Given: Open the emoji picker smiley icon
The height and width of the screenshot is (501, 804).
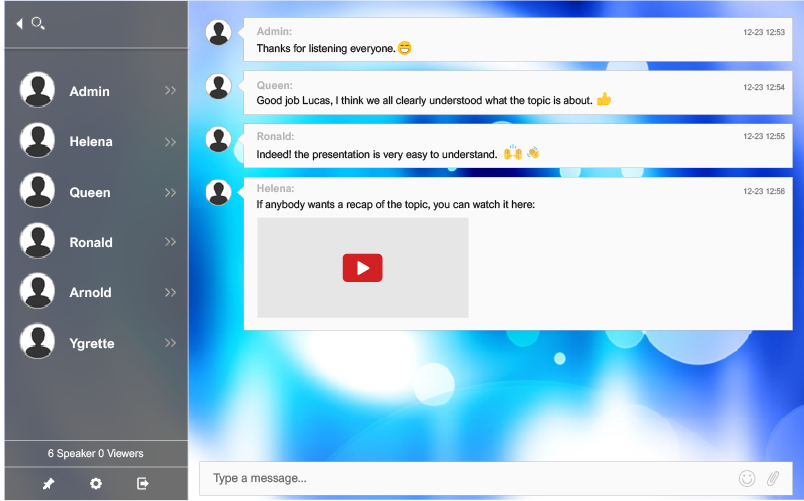Looking at the screenshot, I should (747, 479).
